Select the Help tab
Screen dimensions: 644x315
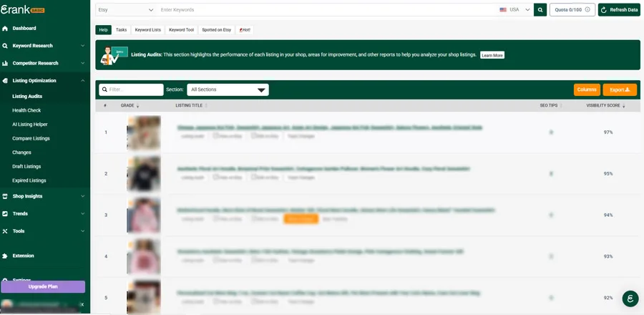coord(104,30)
